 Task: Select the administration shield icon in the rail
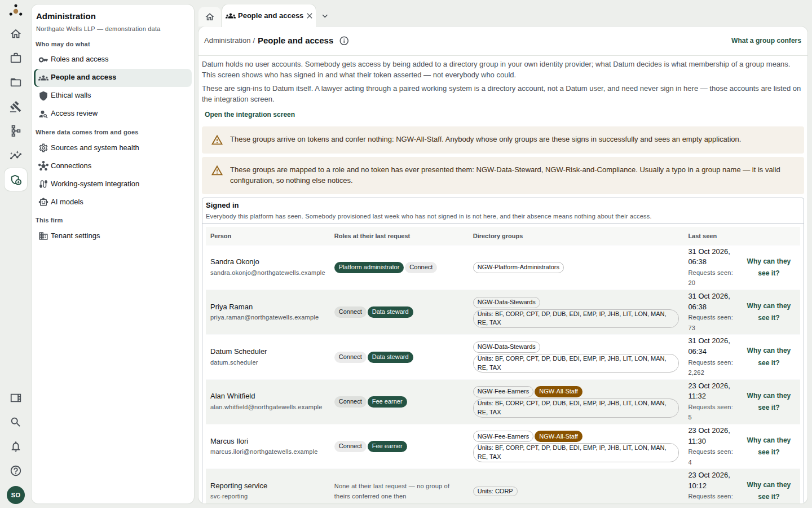click(x=16, y=180)
